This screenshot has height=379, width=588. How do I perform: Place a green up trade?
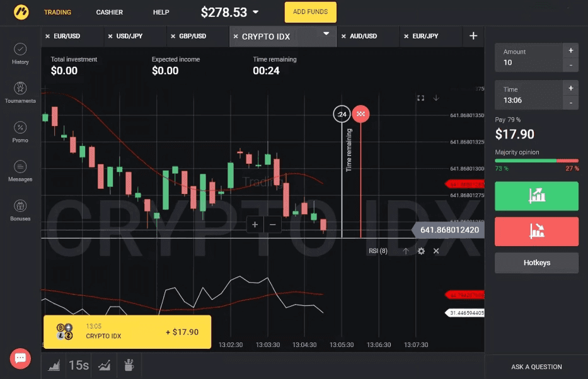536,196
